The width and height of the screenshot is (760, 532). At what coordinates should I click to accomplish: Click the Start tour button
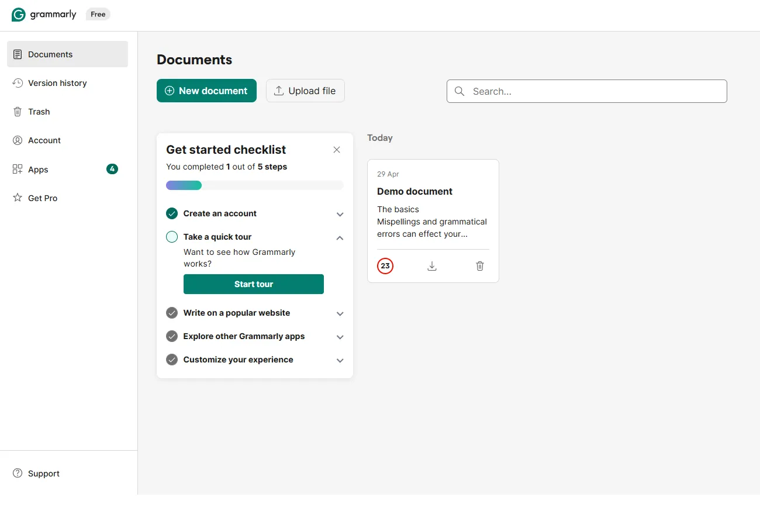click(254, 284)
